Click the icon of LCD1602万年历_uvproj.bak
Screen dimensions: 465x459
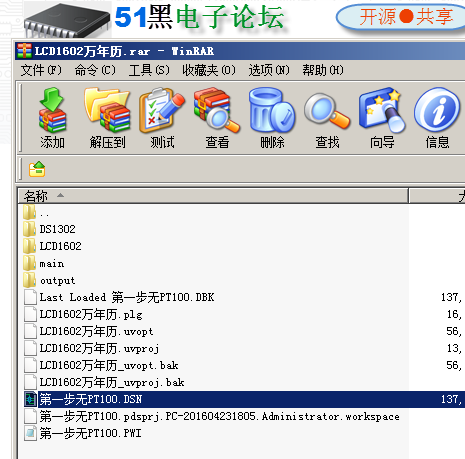[30, 382]
